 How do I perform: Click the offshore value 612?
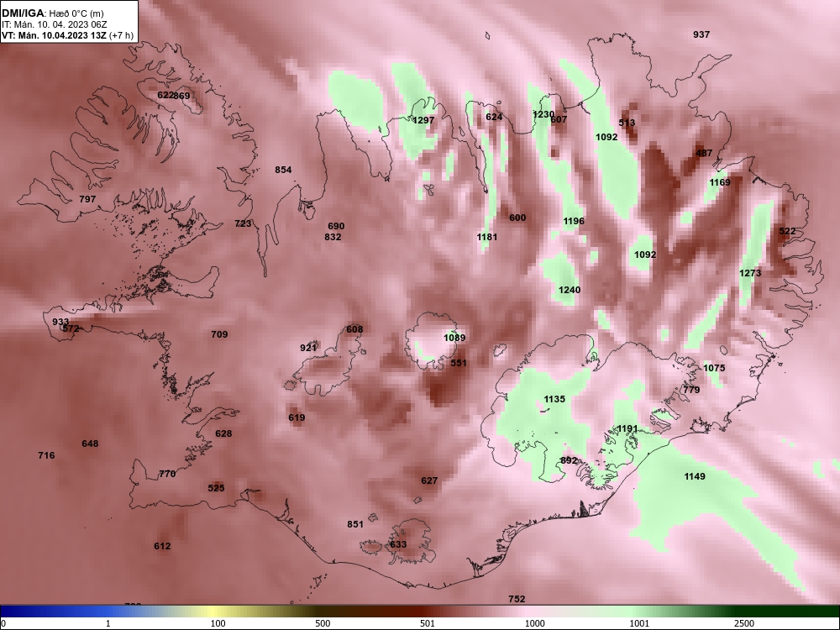coord(162,547)
